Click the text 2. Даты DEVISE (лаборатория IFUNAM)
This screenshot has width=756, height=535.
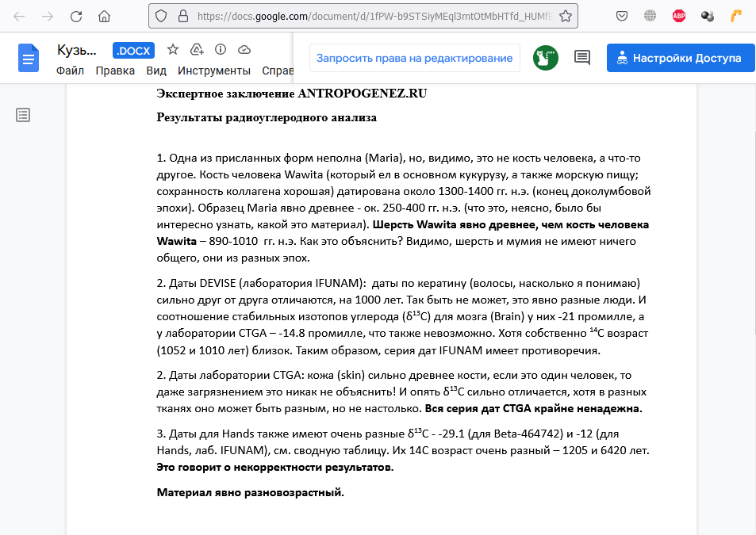(261, 283)
